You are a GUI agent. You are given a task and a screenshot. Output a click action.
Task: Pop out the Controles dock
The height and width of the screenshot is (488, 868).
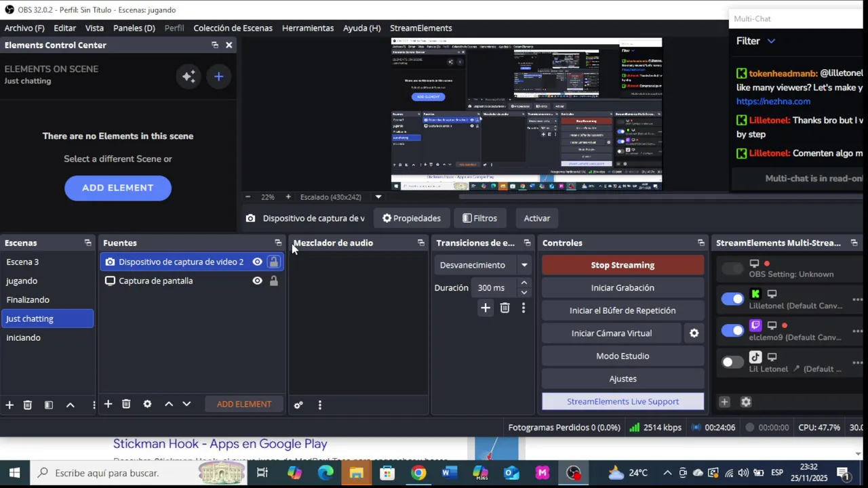pyautogui.click(x=701, y=243)
